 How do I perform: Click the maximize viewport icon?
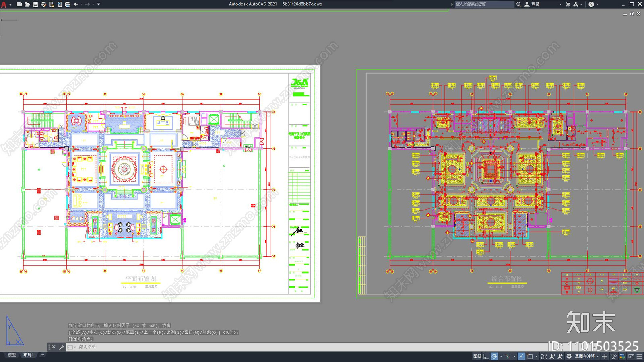[544, 356]
